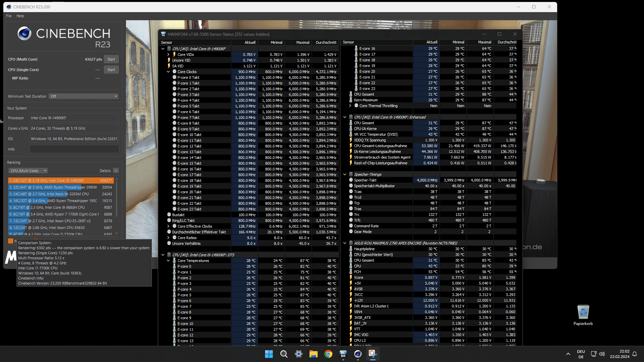Show hidden system tray icons

(x=568, y=354)
